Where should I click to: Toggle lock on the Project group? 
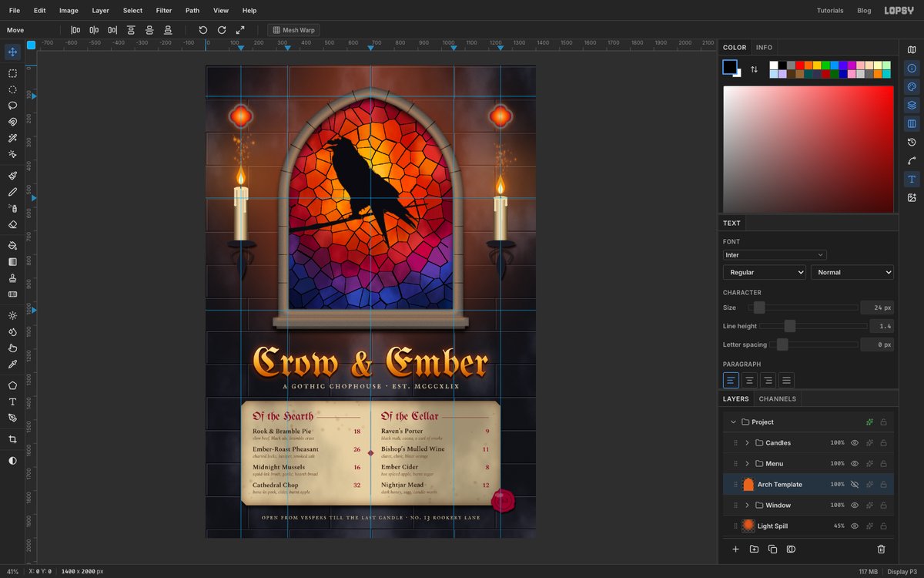pos(883,422)
